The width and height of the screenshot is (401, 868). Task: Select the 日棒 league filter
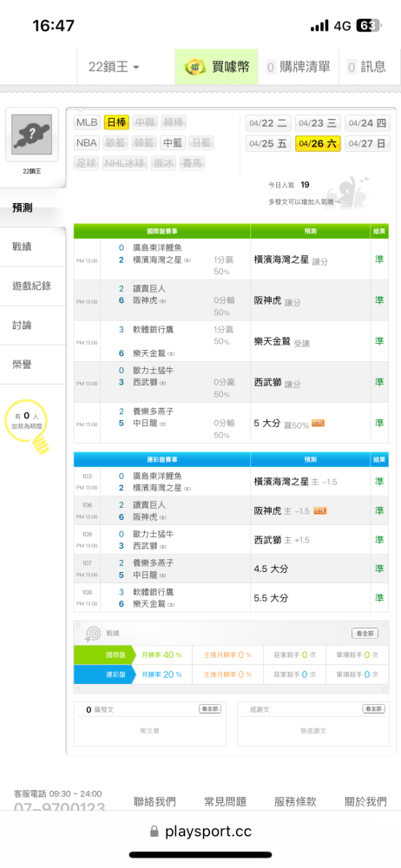point(116,122)
